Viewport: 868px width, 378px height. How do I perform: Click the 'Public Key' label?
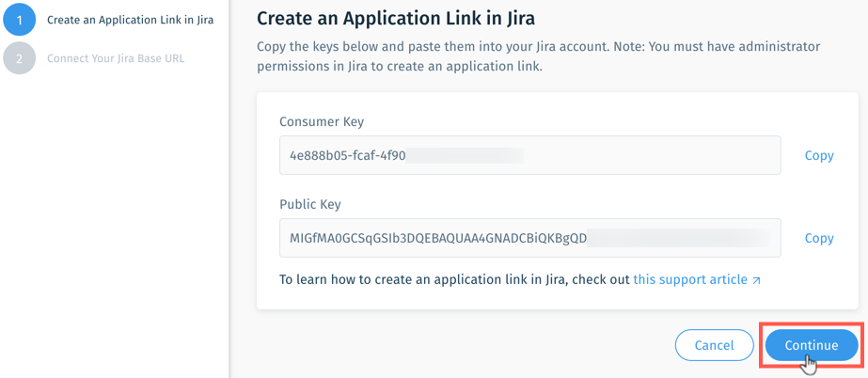(310, 204)
